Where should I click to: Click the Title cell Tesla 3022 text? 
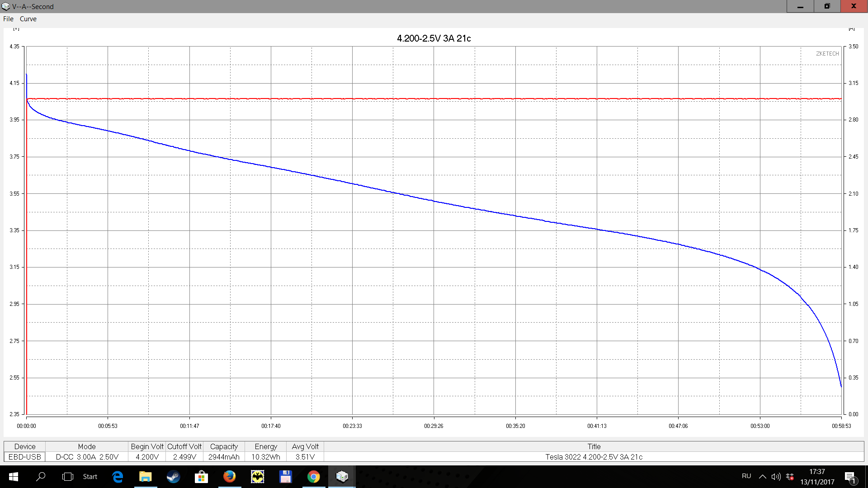594,457
